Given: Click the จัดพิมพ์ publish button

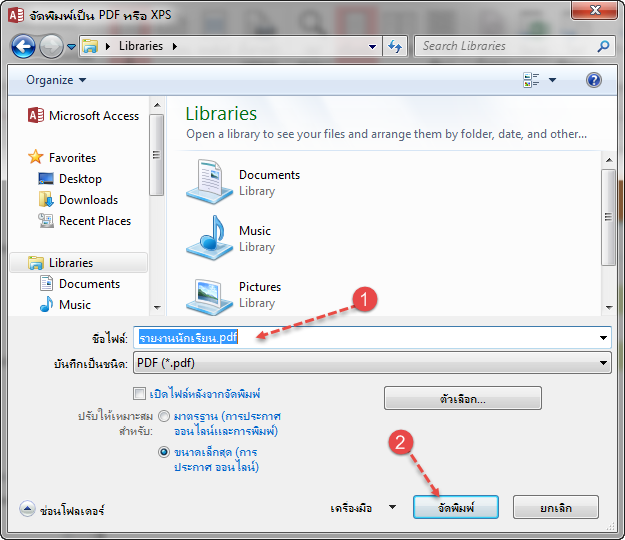Looking at the screenshot, I should 455,508.
